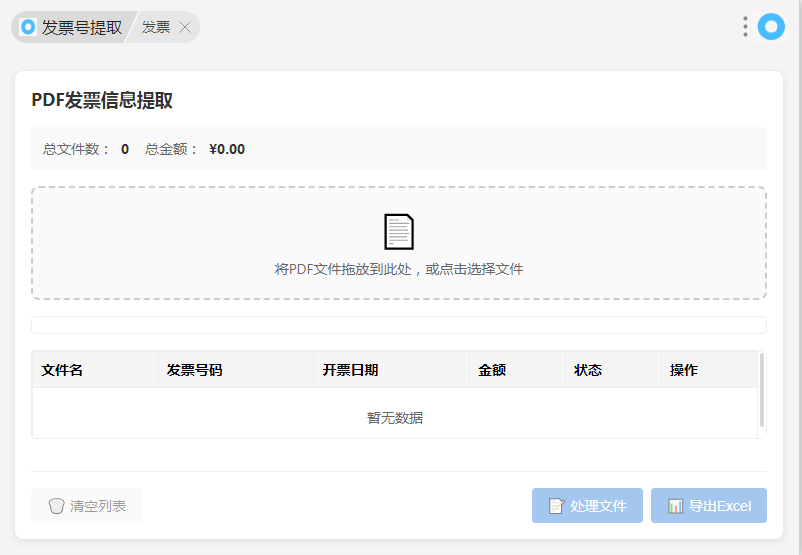Click the 导出Excel button
The height and width of the screenshot is (555, 802).
click(709, 505)
